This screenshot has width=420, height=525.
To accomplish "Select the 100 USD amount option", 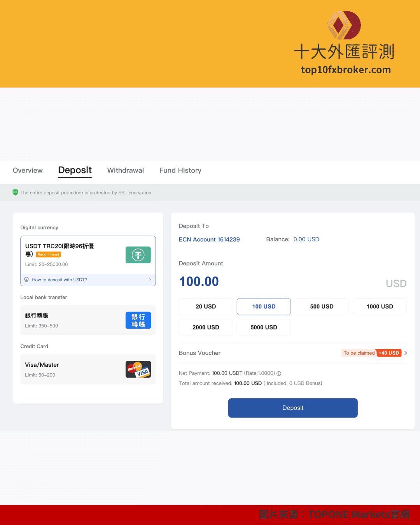I will coord(264,306).
